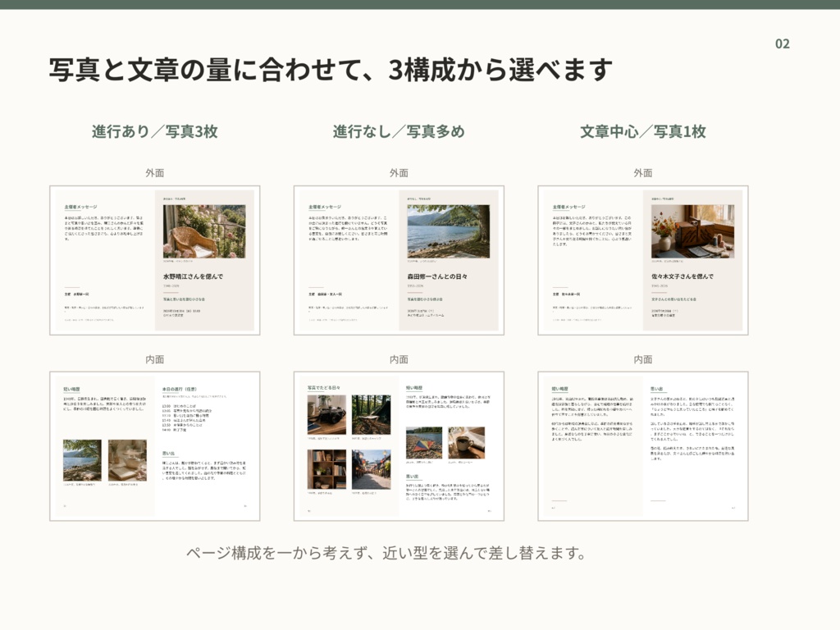
Task: Click '短い略歴' in the 文章中心 inner page
Action: (x=559, y=389)
